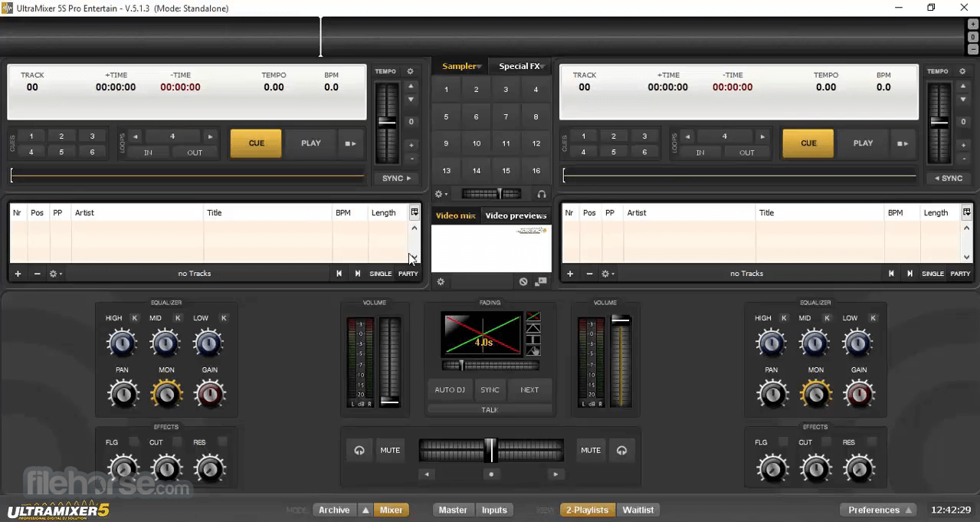
Task: Open right playlist gear dropdown
Action: pos(608,274)
